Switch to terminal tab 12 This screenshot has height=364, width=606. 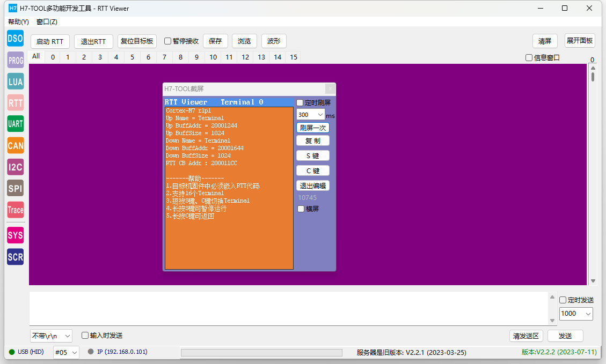tap(245, 57)
